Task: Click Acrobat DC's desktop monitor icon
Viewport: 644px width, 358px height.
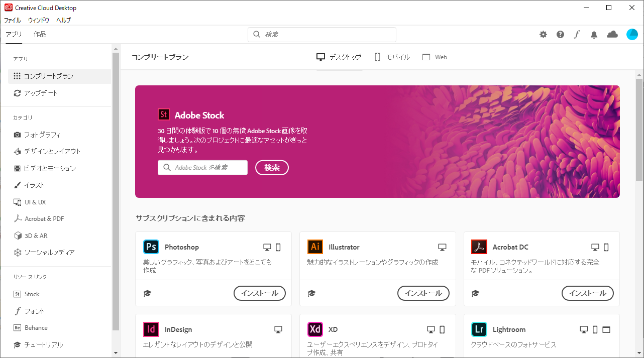Action: tap(595, 247)
